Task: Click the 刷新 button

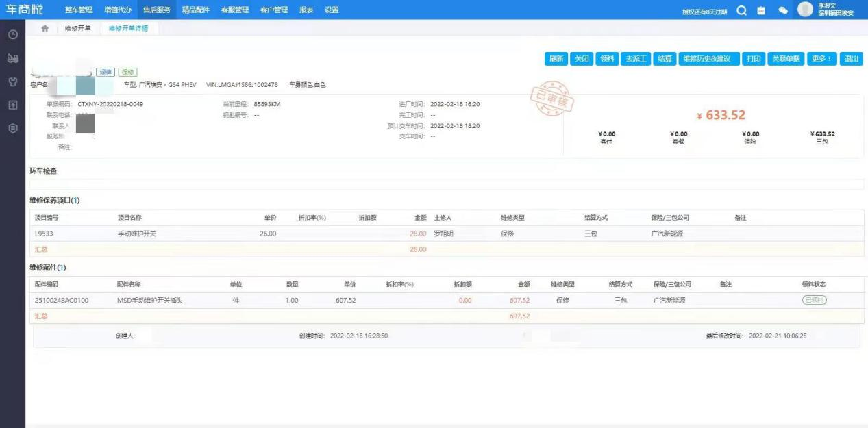Action: click(x=556, y=59)
